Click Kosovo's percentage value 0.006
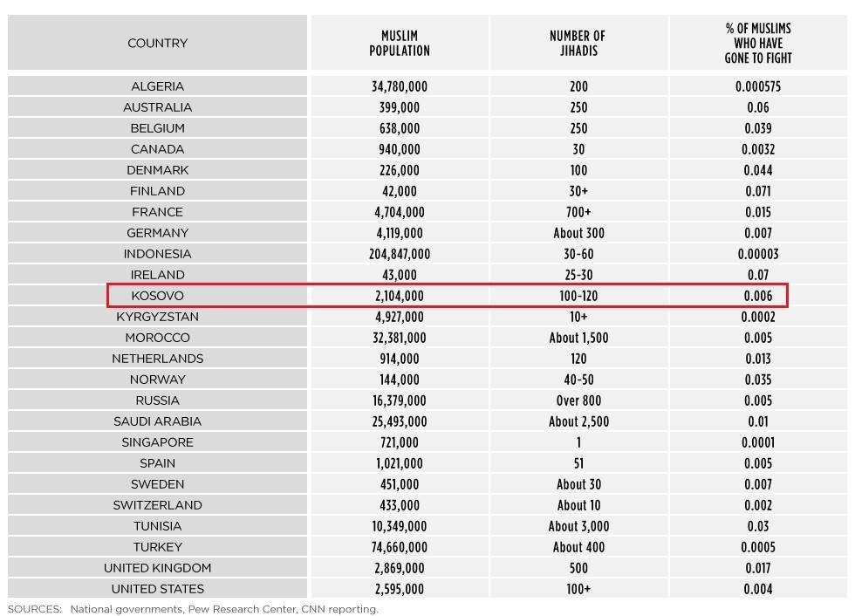This screenshot has width=855, height=616. click(758, 296)
